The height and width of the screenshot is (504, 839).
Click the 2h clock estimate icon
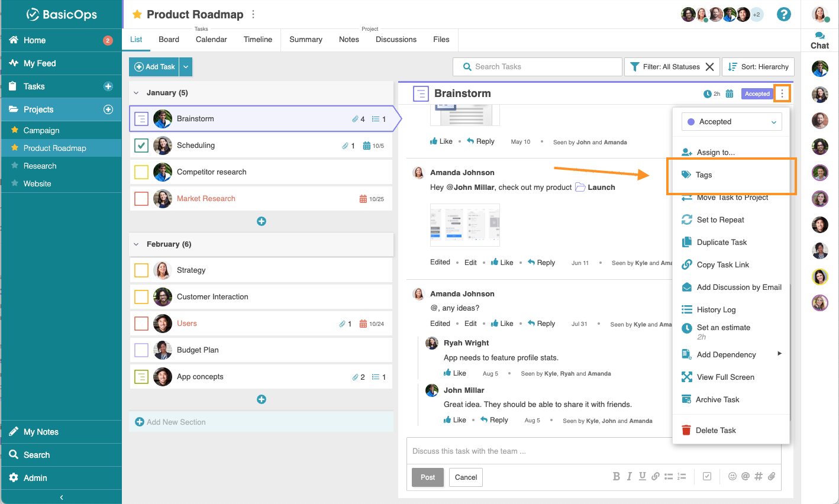pyautogui.click(x=707, y=93)
